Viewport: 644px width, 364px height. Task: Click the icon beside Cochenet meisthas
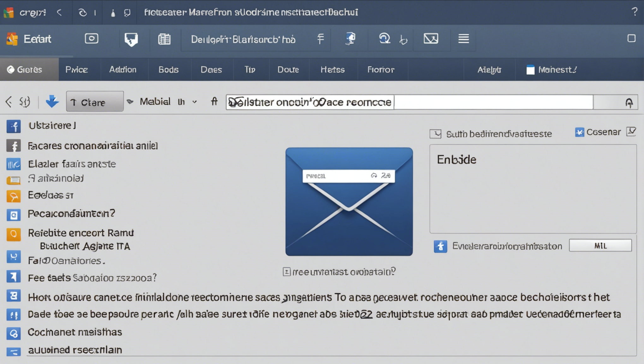pyautogui.click(x=14, y=333)
